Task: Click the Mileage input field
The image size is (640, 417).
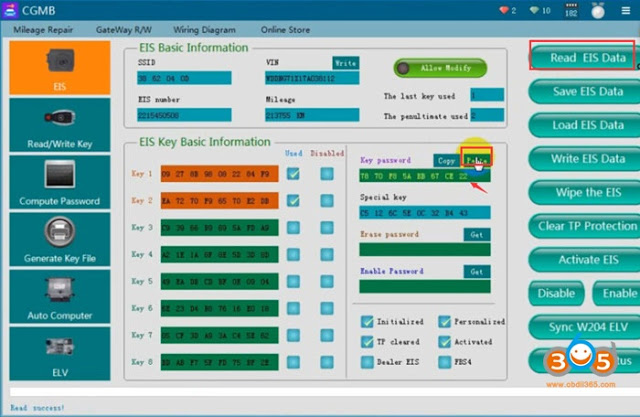Action: (x=312, y=115)
